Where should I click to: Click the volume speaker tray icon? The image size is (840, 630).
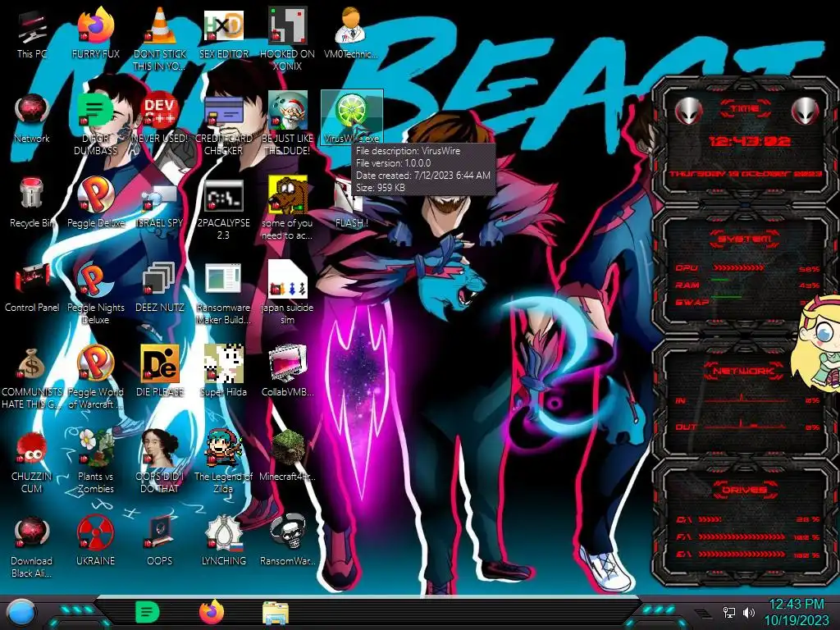(x=748, y=612)
